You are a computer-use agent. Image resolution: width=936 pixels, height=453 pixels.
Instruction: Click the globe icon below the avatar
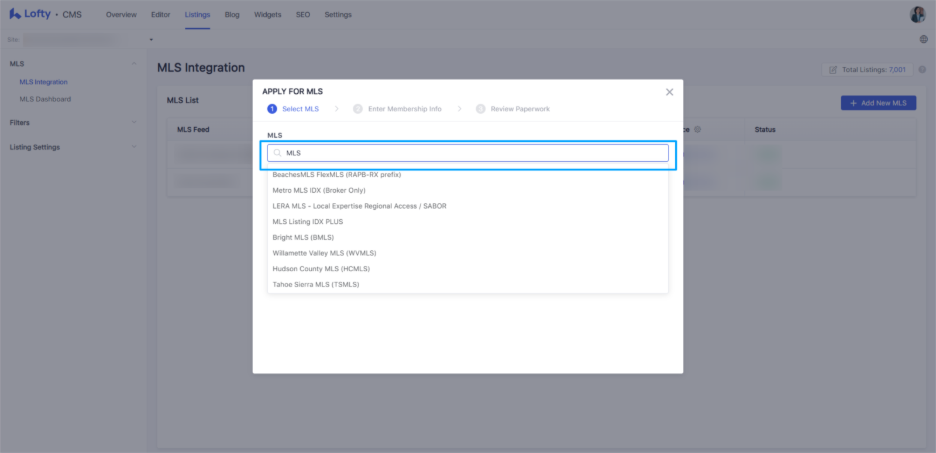coord(923,39)
